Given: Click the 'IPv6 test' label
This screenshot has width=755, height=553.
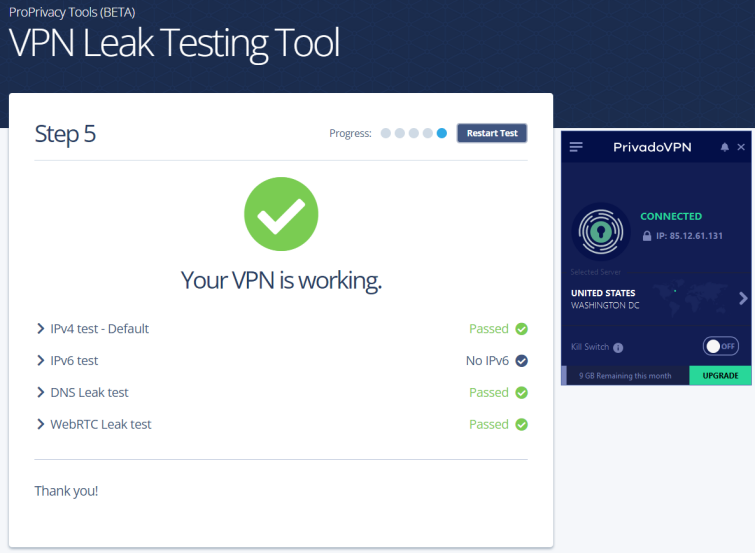Looking at the screenshot, I should (74, 360).
